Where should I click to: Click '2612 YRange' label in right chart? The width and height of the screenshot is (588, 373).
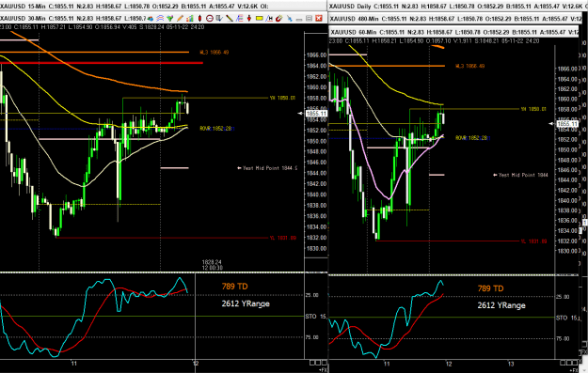501,305
